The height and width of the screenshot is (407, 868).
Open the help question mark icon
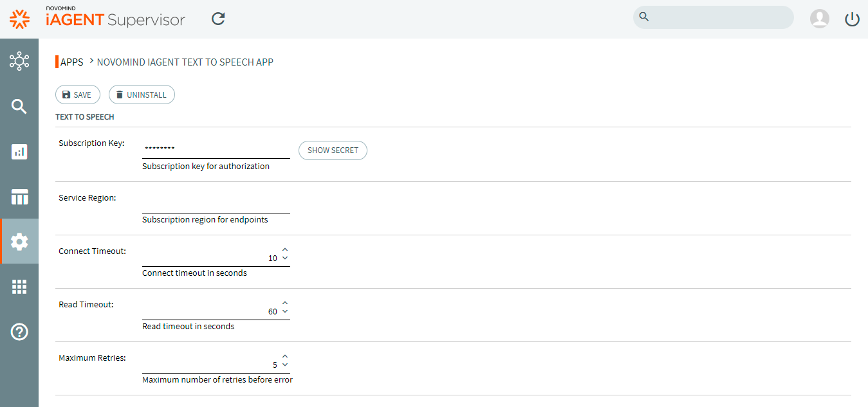tap(19, 332)
